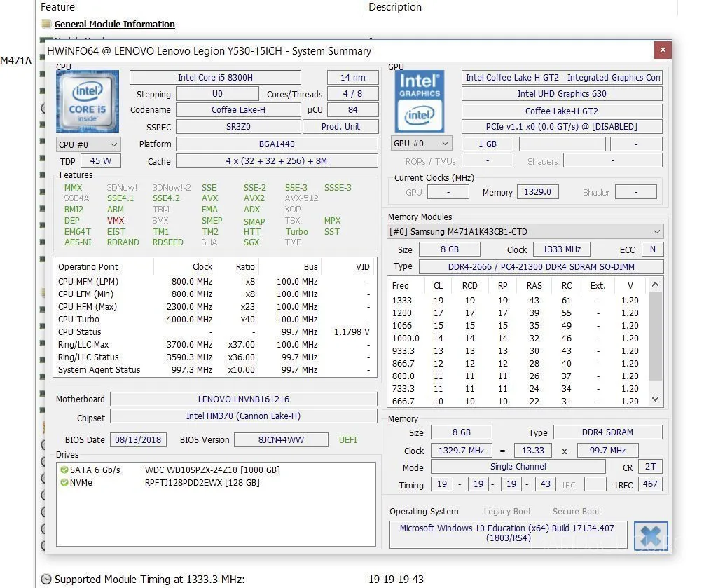Click the 1333 frequency row in timings table
This screenshot has width=718, height=588.
point(518,301)
